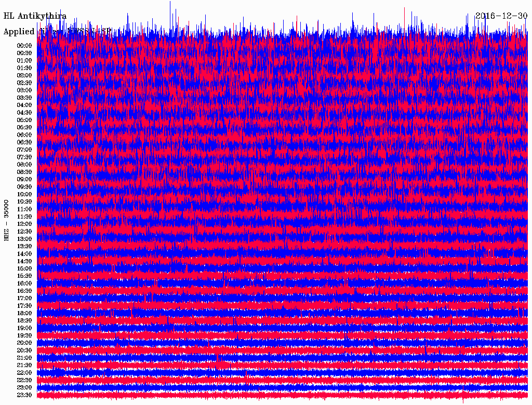Select the 20:30 time label
Screen dimensions: 532x405
[x=24, y=350]
